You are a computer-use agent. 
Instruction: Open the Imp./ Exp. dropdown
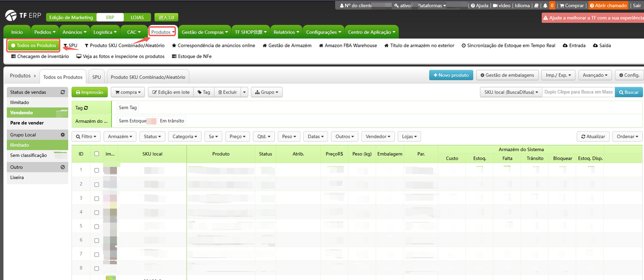(x=558, y=75)
